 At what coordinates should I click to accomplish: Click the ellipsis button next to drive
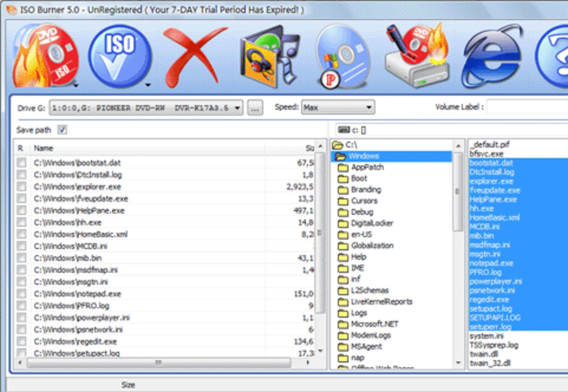(x=255, y=108)
